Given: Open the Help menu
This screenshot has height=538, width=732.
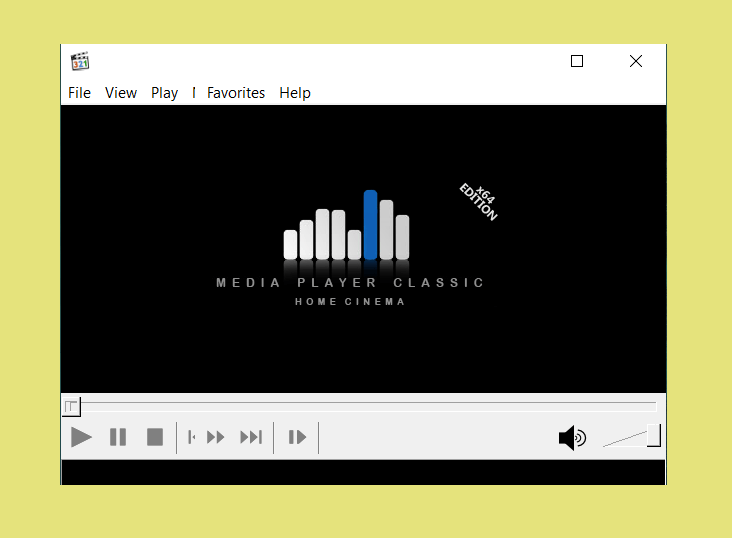Looking at the screenshot, I should pyautogui.click(x=295, y=93).
